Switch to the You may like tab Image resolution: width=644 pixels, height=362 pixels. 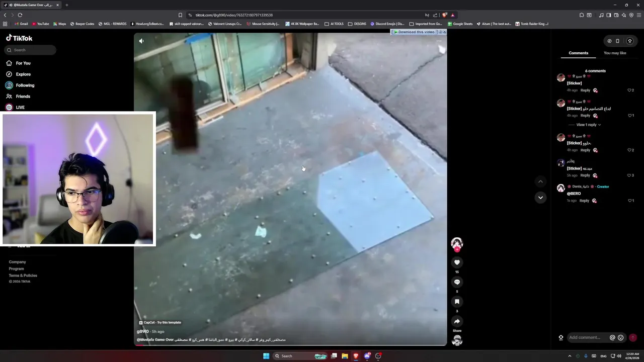click(615, 53)
